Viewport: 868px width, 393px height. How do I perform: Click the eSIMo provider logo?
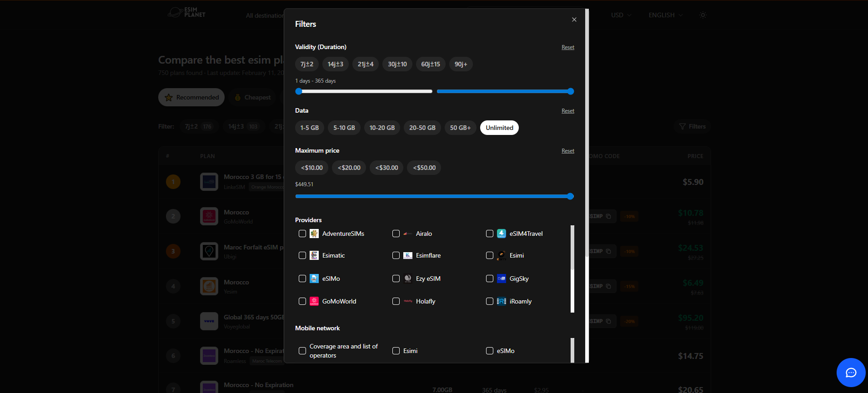(x=314, y=279)
